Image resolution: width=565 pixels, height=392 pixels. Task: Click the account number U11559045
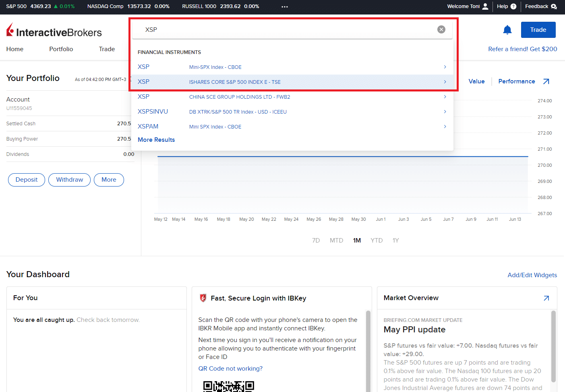pos(19,108)
